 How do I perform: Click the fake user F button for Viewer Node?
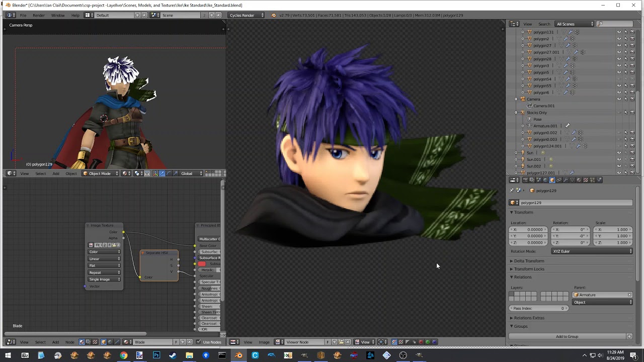coord(328,342)
